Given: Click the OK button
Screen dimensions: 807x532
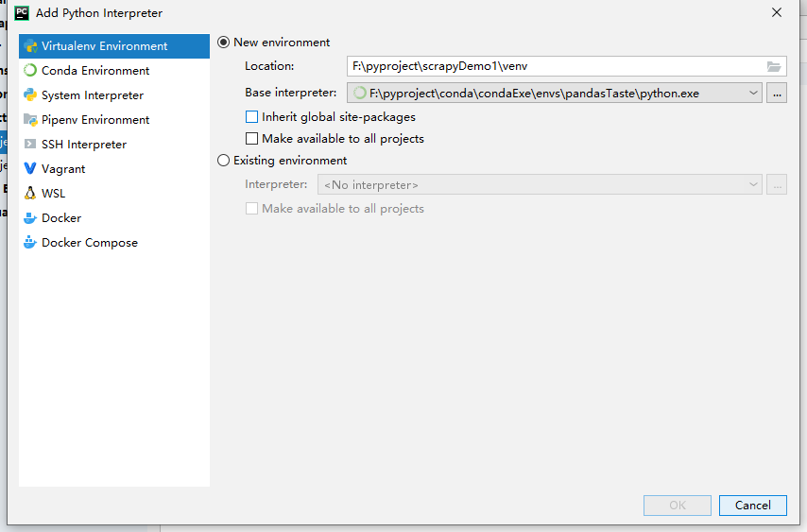Looking at the screenshot, I should coord(678,506).
